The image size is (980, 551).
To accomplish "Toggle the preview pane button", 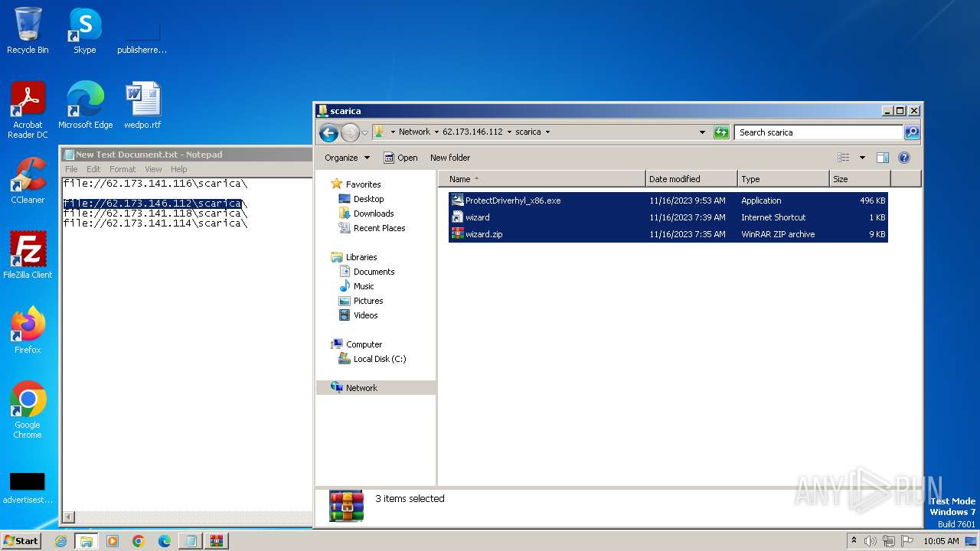I will [882, 158].
